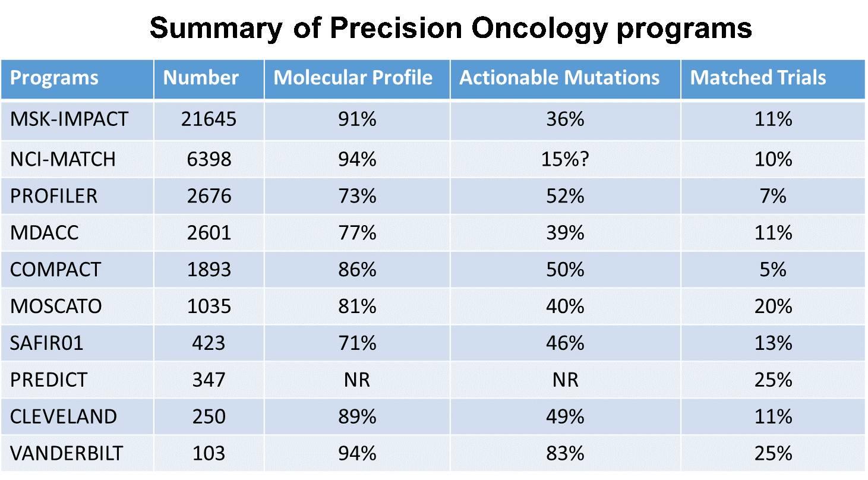
Task: Click the Molecular Profile header cell
Action: tap(356, 78)
